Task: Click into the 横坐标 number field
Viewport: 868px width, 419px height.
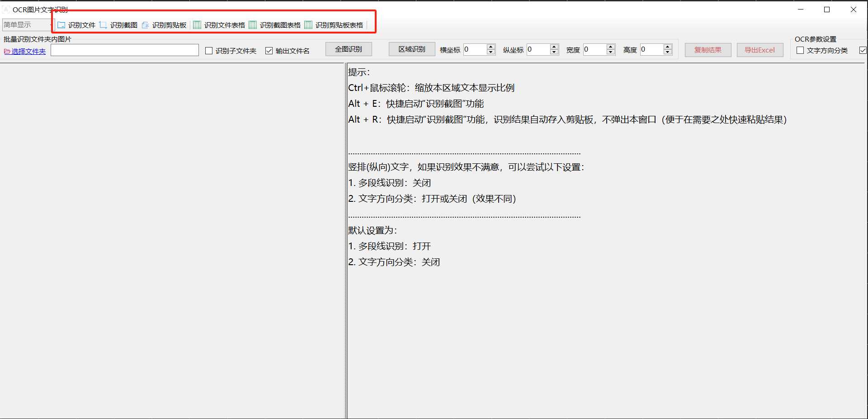Action: point(475,49)
